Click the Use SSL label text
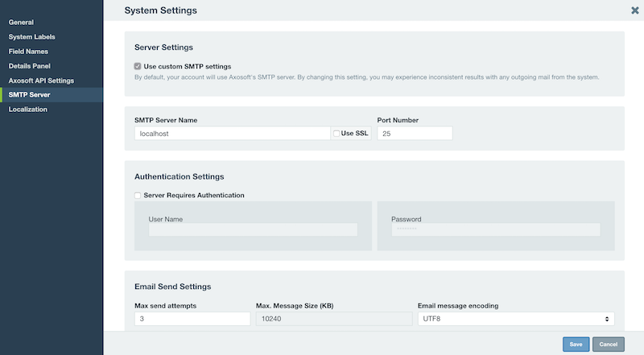 (x=354, y=133)
